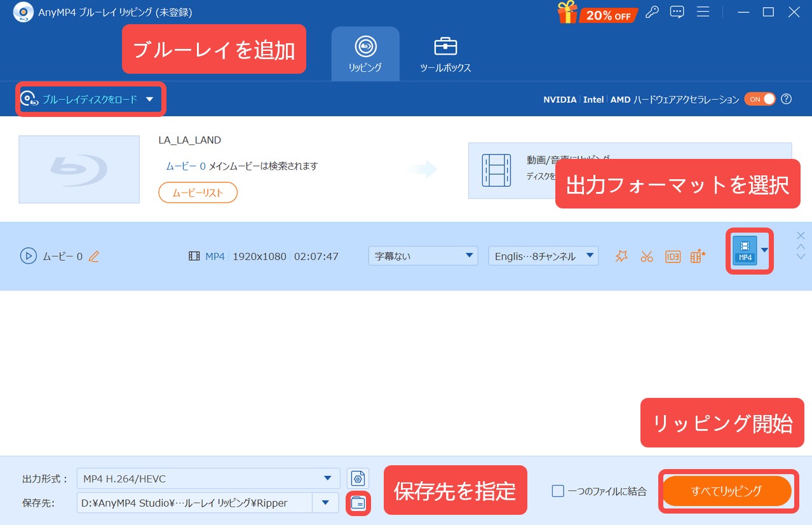Viewport: 812px width, 525px height.
Task: Expand the ブルーレイディスクをロード dropdown arrow
Action: pyautogui.click(x=150, y=99)
